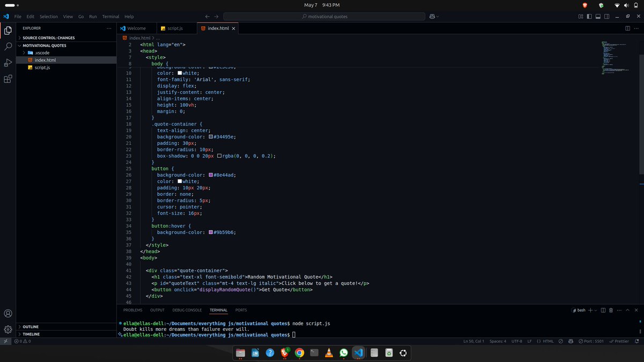Screen dimensions: 644x362
Task: Split the terminal
Action: (603, 310)
